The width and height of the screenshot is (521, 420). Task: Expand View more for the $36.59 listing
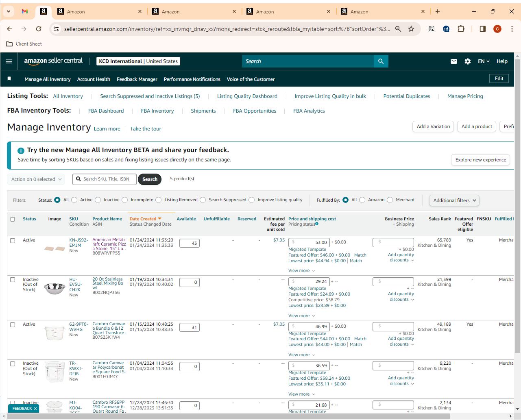pos(302,394)
